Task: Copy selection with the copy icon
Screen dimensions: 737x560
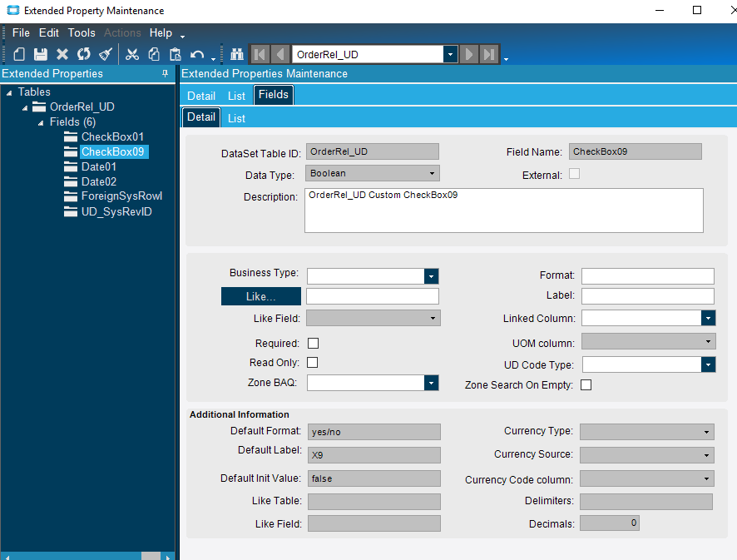Action: pos(154,55)
